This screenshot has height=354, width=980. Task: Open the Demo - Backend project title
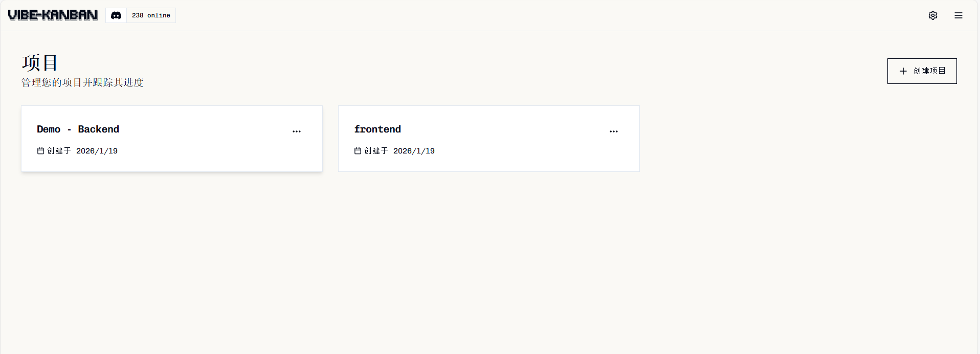pyautogui.click(x=78, y=129)
